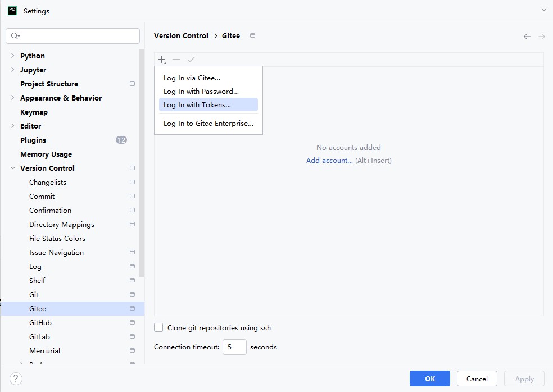Open File Status Colors settings
Image resolution: width=553 pixels, height=392 pixels.
(x=57, y=238)
